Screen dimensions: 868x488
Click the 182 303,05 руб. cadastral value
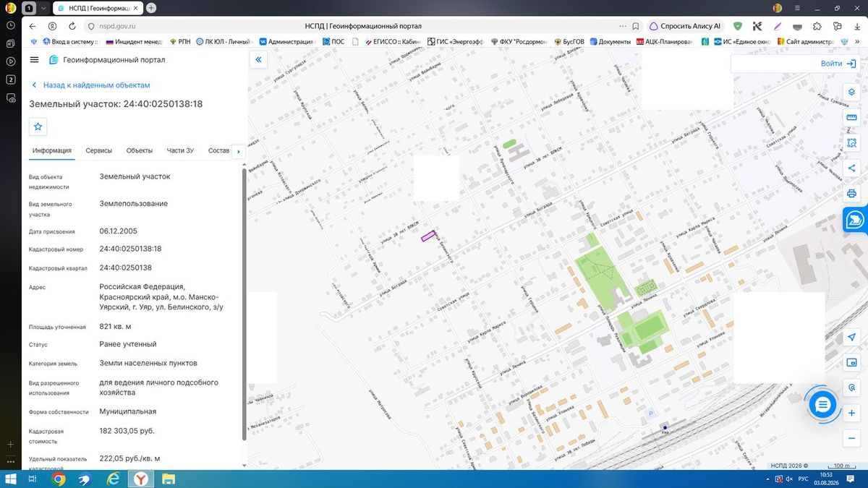pos(127,431)
